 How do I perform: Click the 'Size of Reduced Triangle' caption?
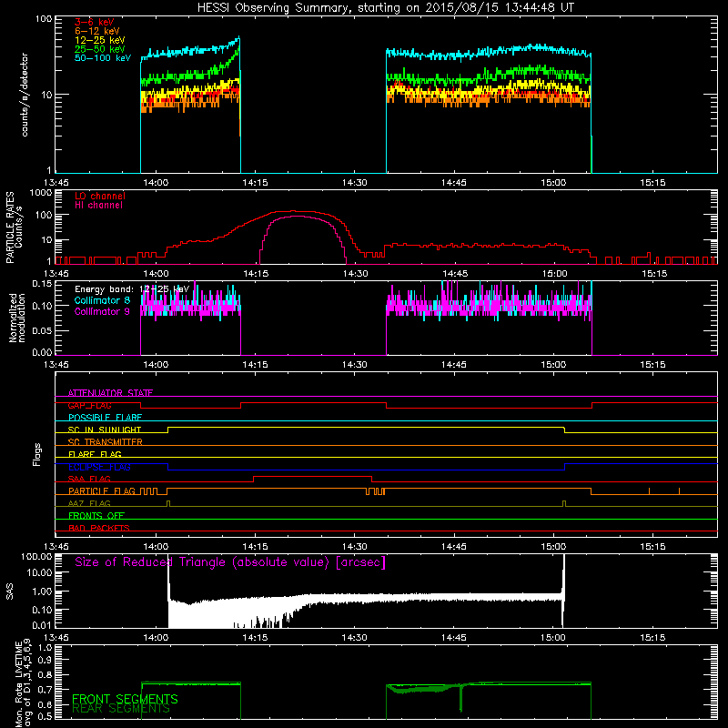click(x=230, y=562)
